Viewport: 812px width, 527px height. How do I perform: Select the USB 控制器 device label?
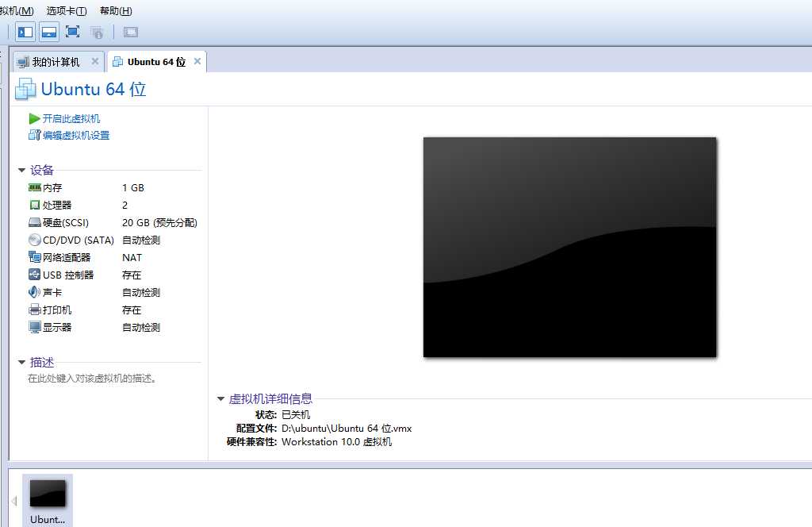point(68,275)
